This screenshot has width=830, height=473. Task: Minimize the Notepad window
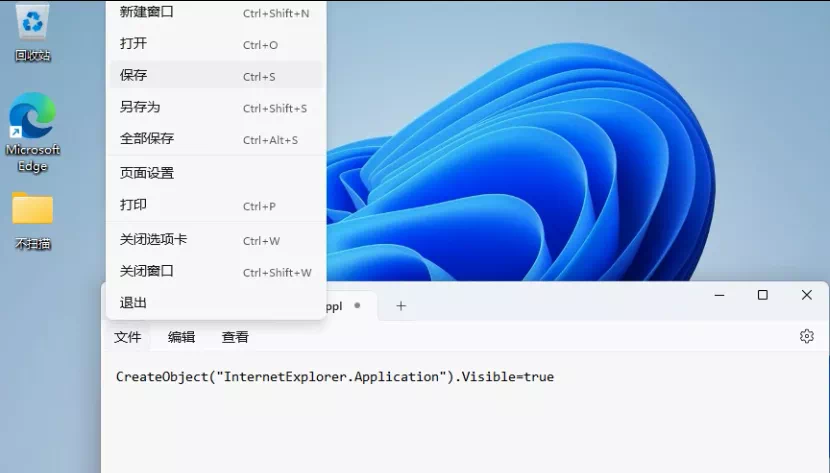click(718, 295)
